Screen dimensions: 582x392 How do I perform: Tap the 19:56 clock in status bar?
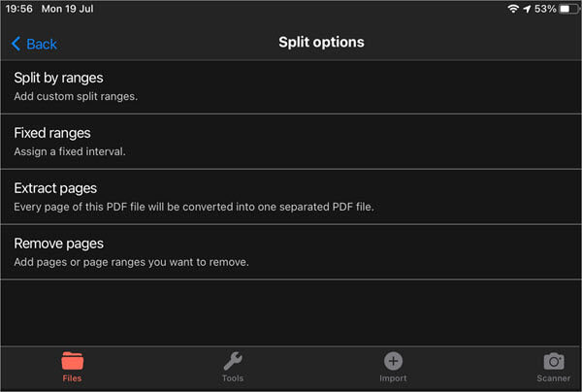21,9
